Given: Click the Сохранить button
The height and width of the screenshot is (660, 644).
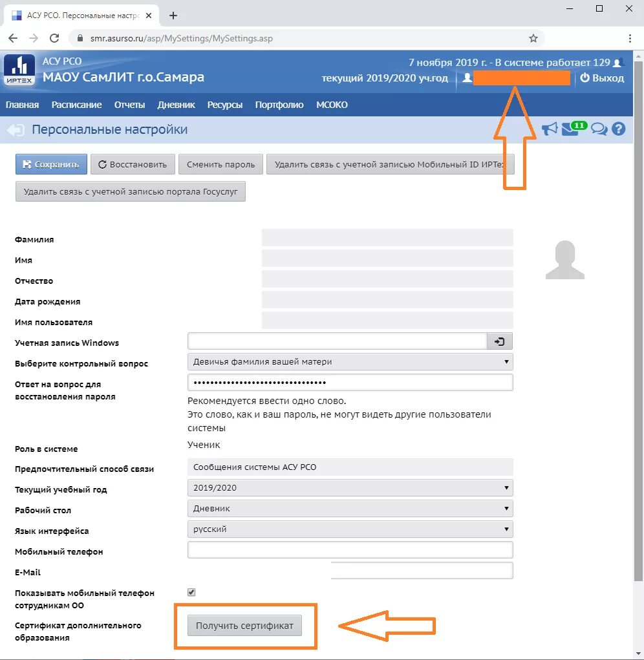Looking at the screenshot, I should click(x=51, y=164).
